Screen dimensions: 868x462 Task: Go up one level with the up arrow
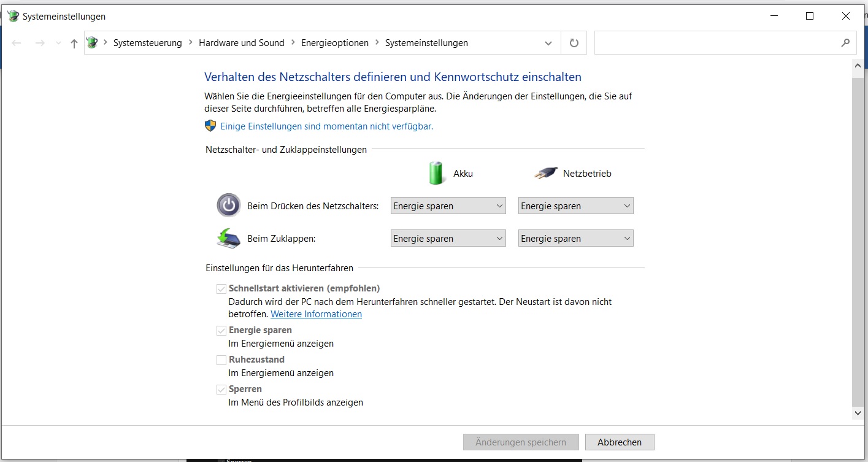(74, 43)
